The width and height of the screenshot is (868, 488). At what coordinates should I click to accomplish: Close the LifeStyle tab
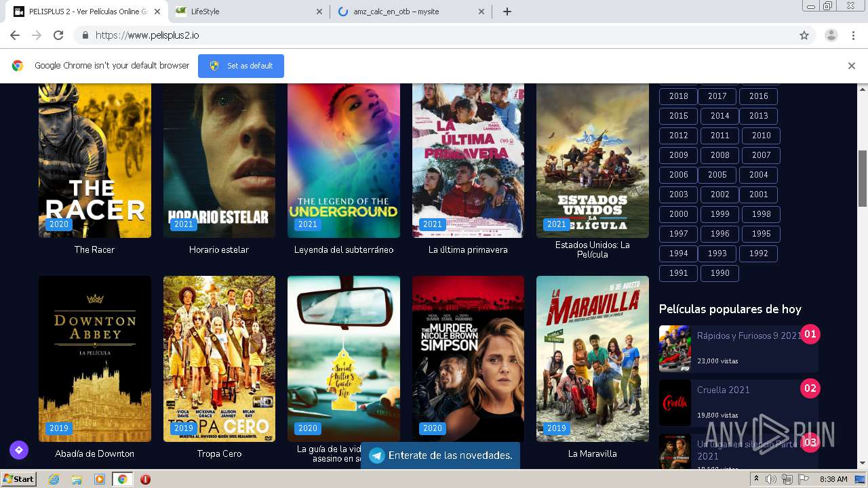pos(320,12)
